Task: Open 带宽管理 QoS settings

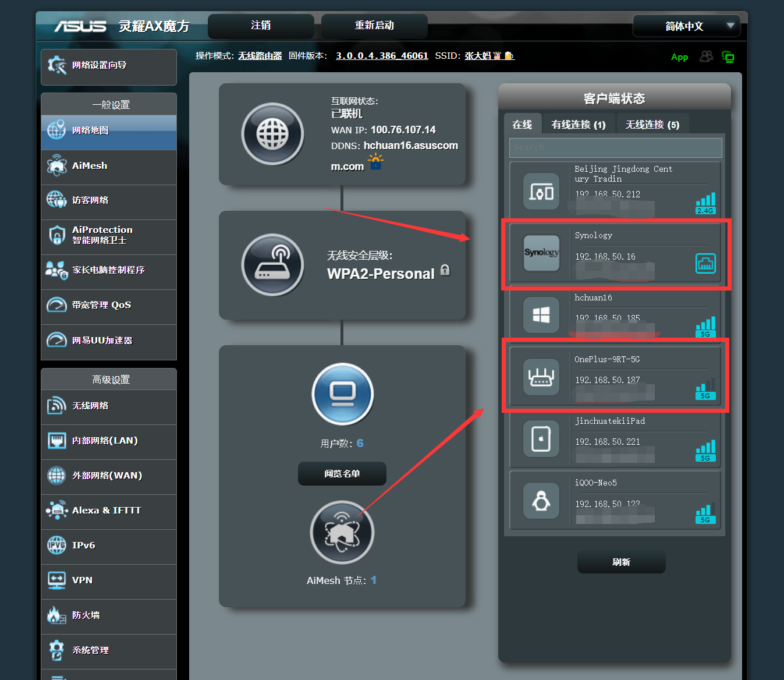Action: point(109,307)
